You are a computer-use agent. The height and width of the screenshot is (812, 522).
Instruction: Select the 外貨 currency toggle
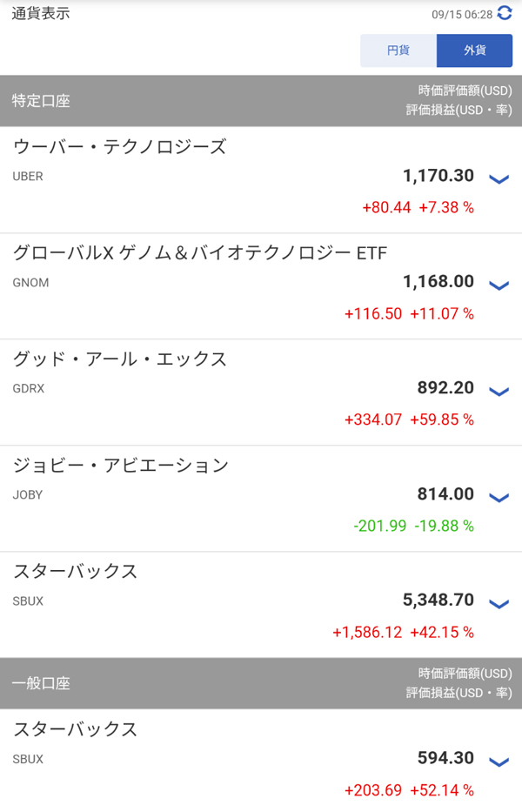click(474, 50)
